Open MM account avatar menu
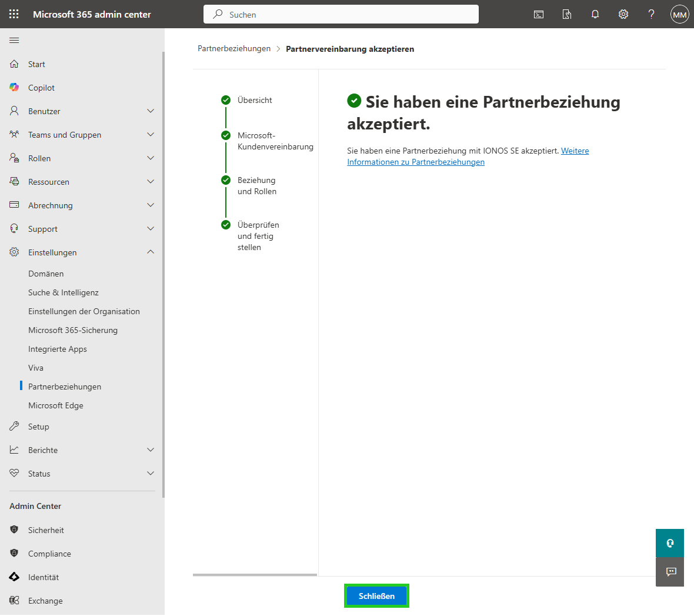This screenshot has height=616, width=694. click(679, 15)
